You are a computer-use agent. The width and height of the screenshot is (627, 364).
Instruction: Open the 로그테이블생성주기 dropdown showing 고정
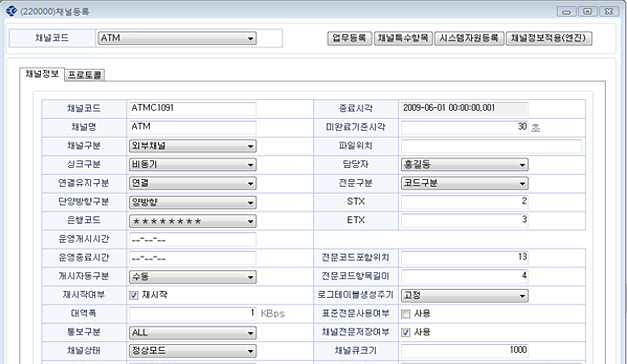[x=464, y=296]
